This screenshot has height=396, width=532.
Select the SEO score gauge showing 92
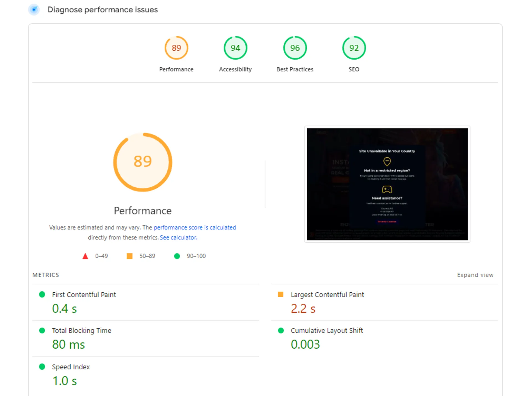tap(354, 48)
